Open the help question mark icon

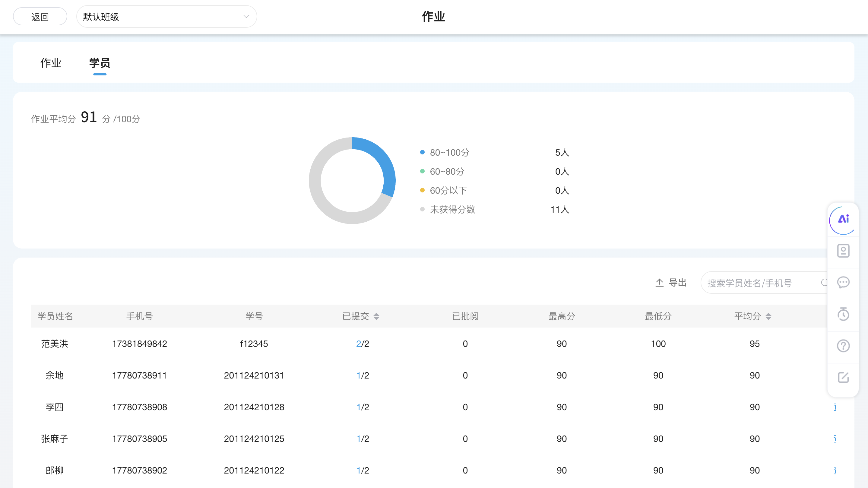[x=843, y=346]
